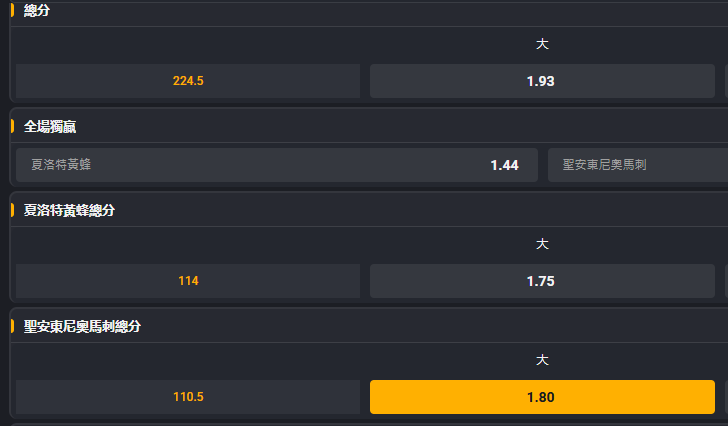Viewport: 728px width, 426px height.
Task: Collapse the 全場獨贏 market header
Action: click(x=51, y=127)
